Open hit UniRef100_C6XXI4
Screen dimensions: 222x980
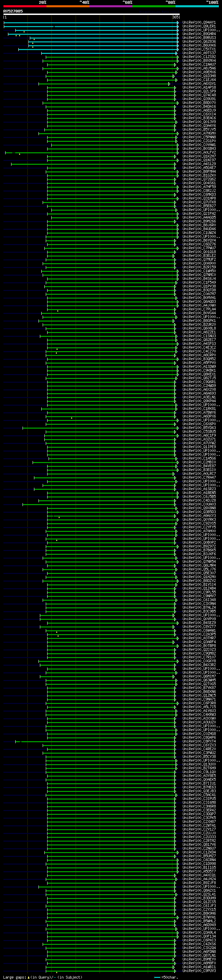[x=199, y=114]
